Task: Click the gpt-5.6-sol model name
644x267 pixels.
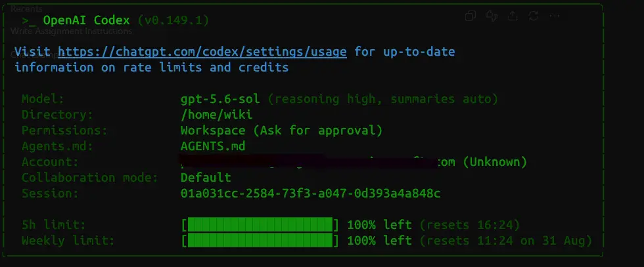Action: [220, 99]
